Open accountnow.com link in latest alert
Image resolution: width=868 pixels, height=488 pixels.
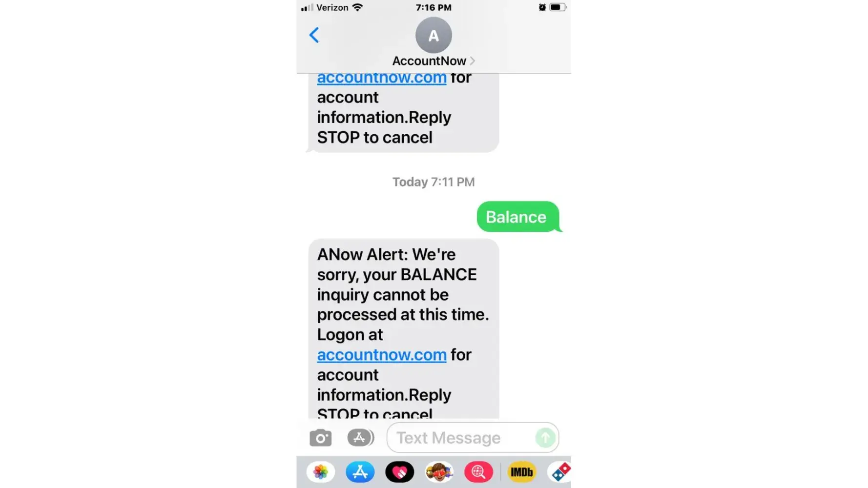tap(382, 355)
